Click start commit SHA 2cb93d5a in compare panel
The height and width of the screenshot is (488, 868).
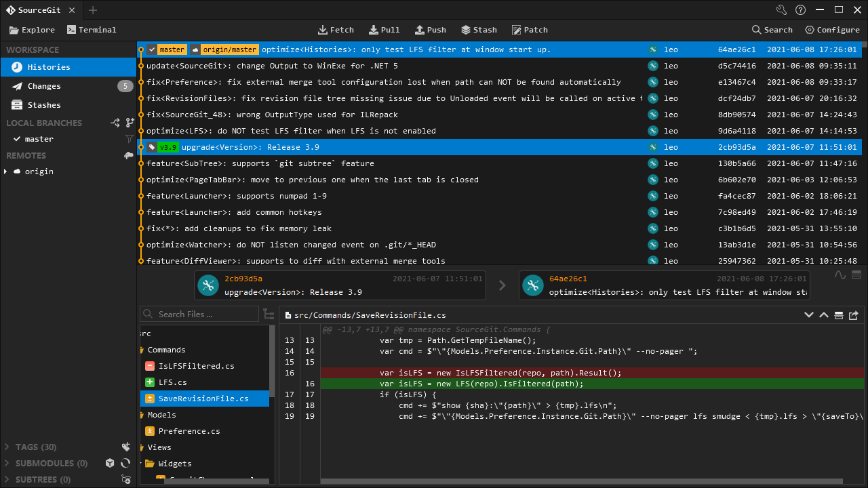[x=243, y=279]
